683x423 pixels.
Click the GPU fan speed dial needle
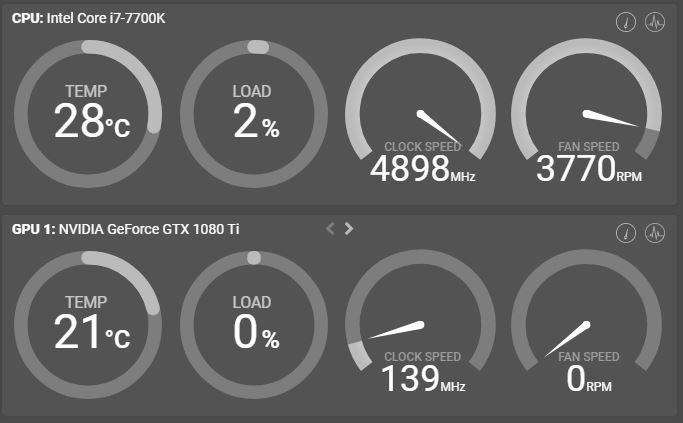[569, 338]
